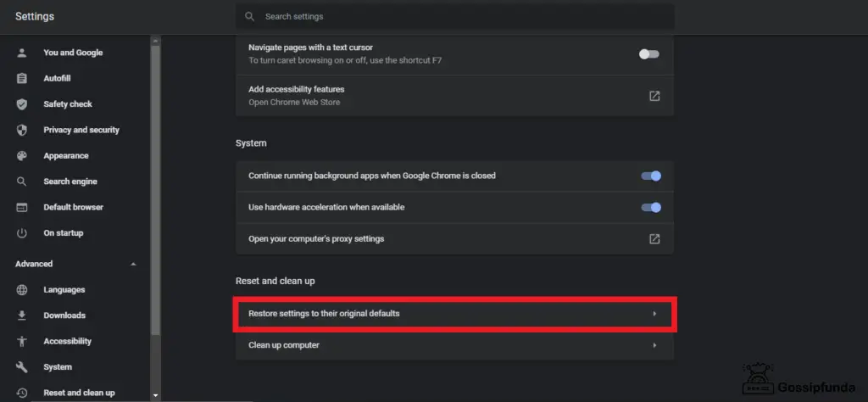Click the On startup power icon
Screen dimensions: 868x402
pos(21,233)
